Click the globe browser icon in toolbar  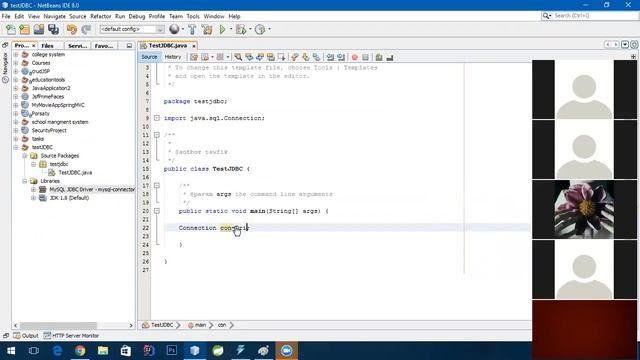[174, 29]
